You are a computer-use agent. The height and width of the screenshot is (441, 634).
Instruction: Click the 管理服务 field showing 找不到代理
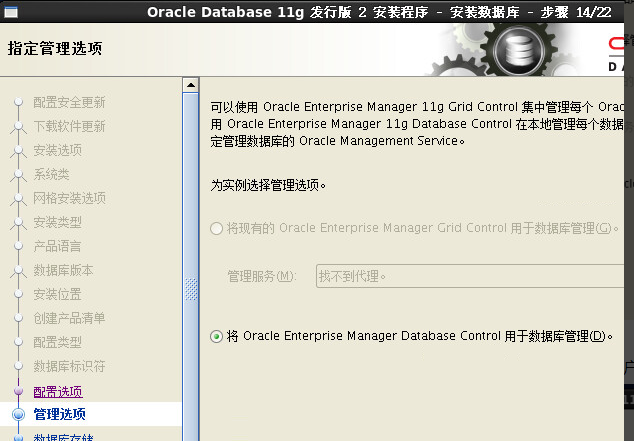[470, 276]
